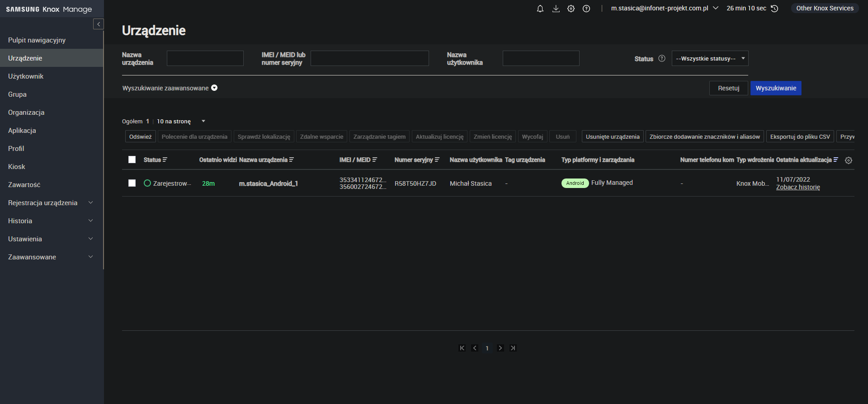Screen dimensions: 868x404
Task: Click the Wyszukiwanie search button
Action: 776,88
